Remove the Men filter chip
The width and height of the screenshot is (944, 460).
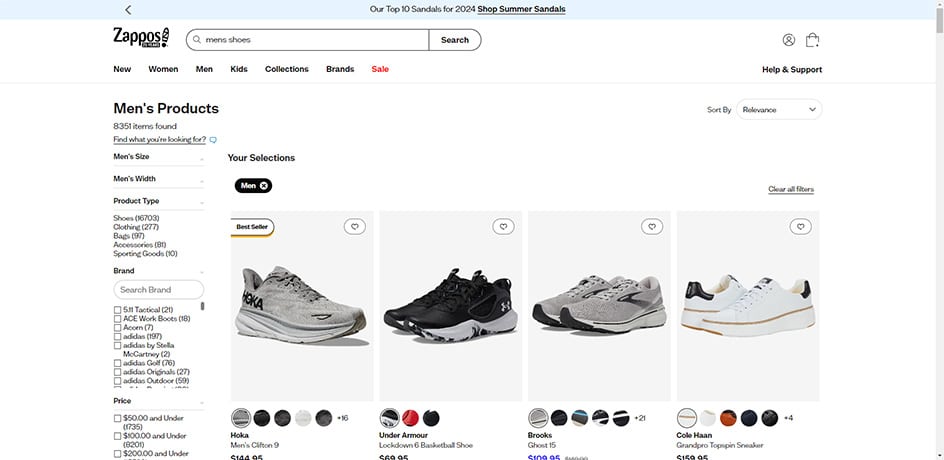tap(264, 185)
